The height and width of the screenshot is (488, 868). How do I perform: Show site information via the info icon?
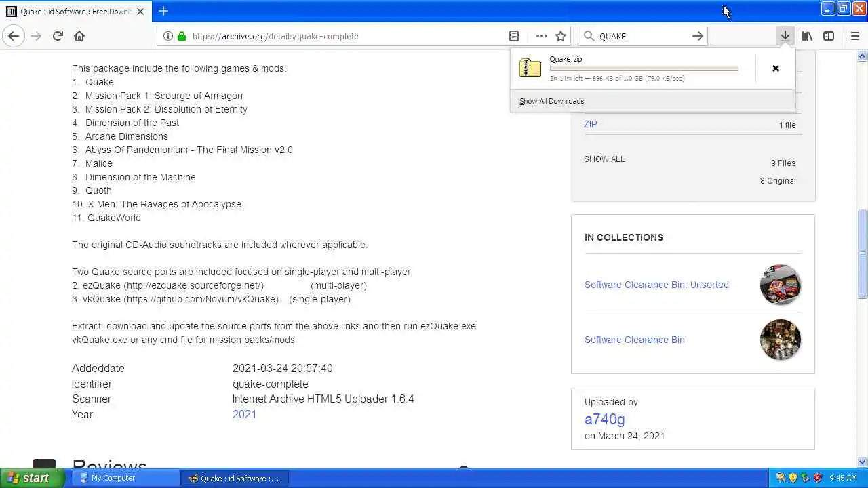click(168, 36)
